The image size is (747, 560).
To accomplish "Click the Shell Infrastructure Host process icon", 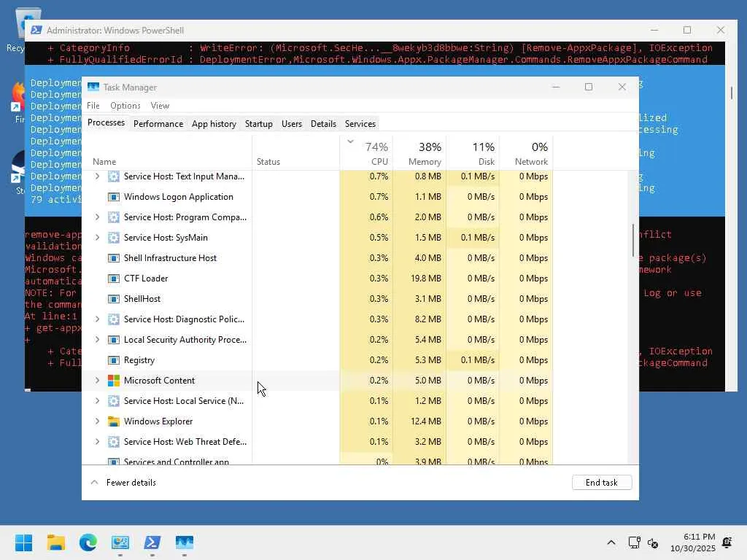I will [113, 259].
